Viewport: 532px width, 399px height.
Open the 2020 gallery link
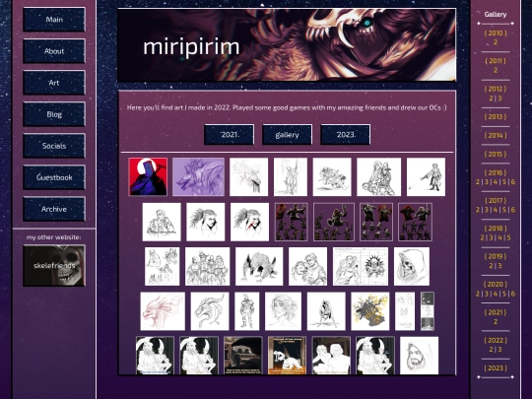tap(496, 284)
